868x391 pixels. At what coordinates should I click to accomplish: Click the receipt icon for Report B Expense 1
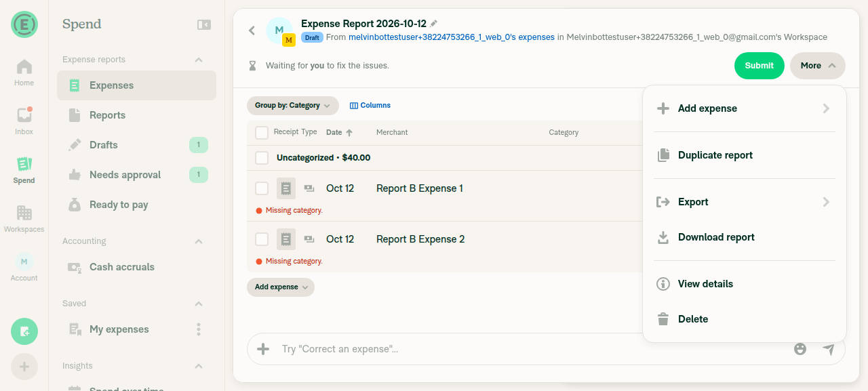(x=286, y=188)
